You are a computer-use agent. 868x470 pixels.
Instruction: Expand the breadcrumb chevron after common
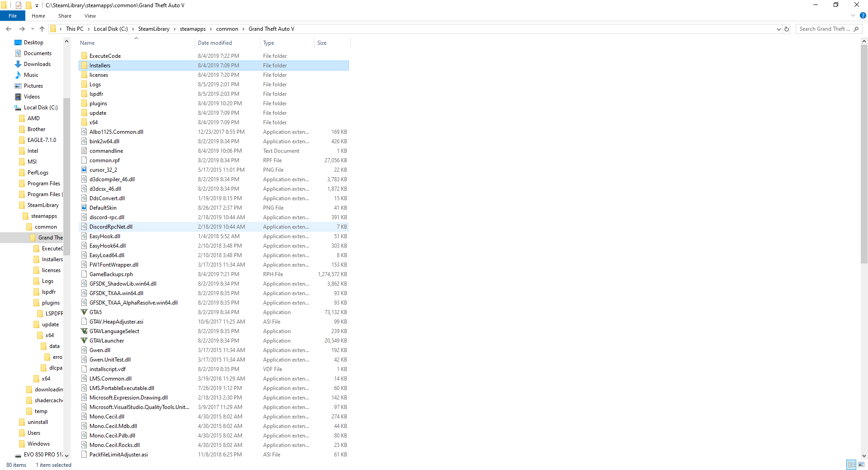pos(243,29)
